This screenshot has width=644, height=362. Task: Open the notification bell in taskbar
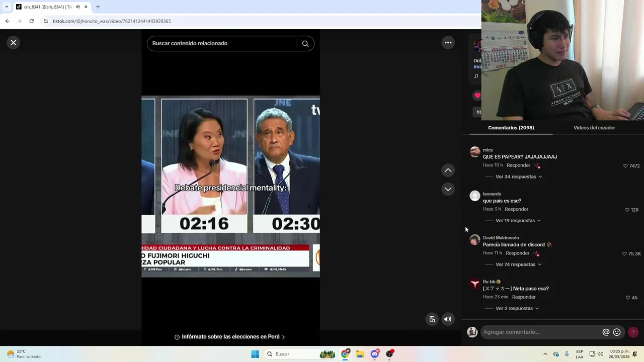pyautogui.click(x=635, y=354)
